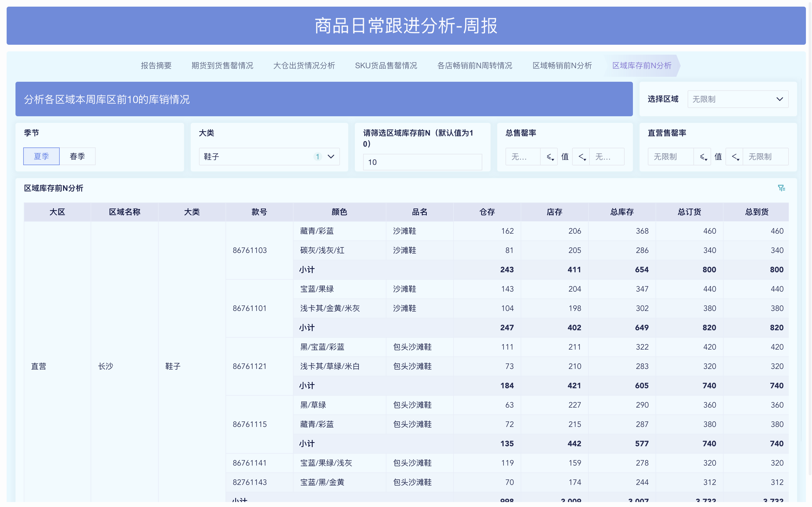Click the 86761103 style number cell
Viewport: 812px width, 507px height.
coord(250,250)
